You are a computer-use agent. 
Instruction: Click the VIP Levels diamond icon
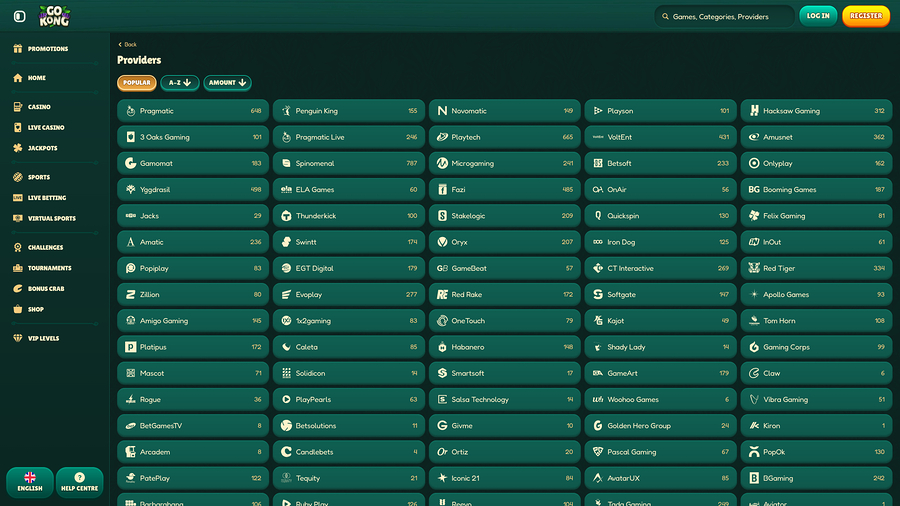tap(18, 338)
